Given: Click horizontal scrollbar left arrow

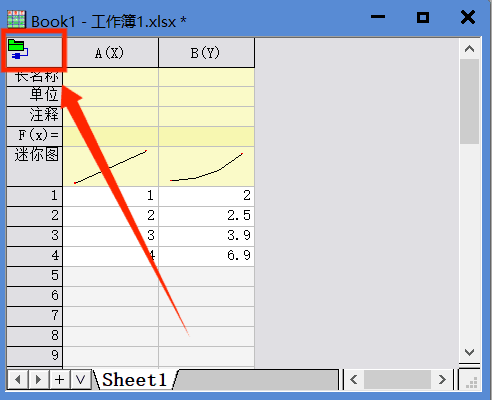Looking at the screenshot, I should tap(354, 380).
